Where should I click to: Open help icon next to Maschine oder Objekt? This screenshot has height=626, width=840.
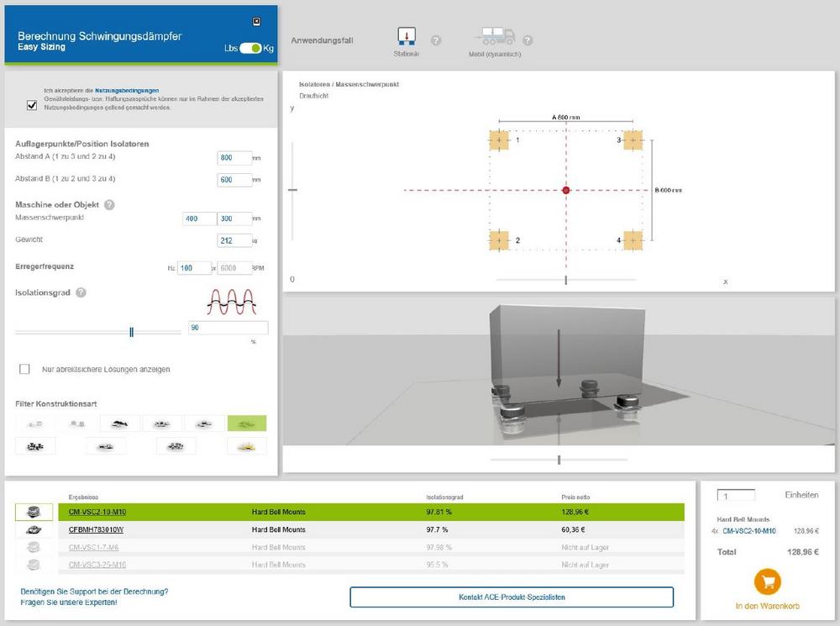click(x=109, y=205)
